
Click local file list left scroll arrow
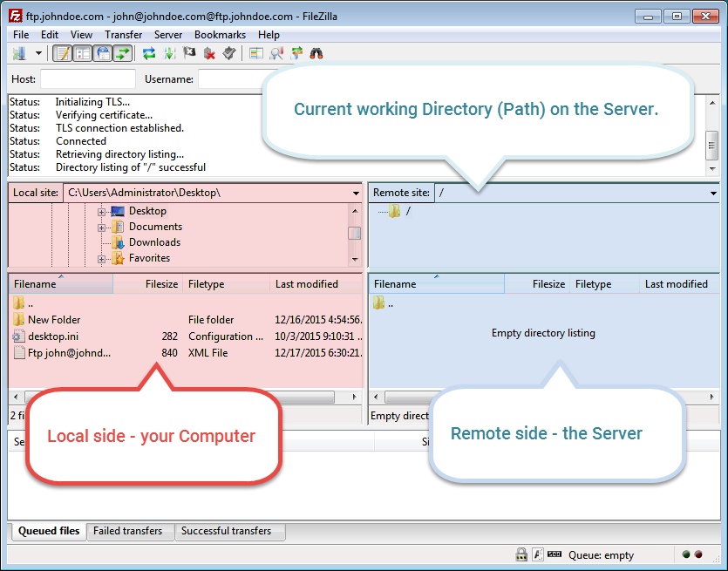point(16,397)
